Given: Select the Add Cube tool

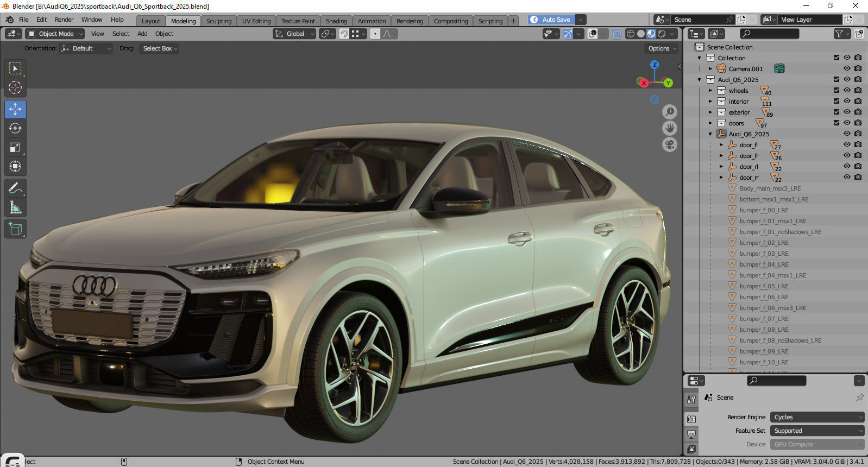Looking at the screenshot, I should (x=15, y=229).
